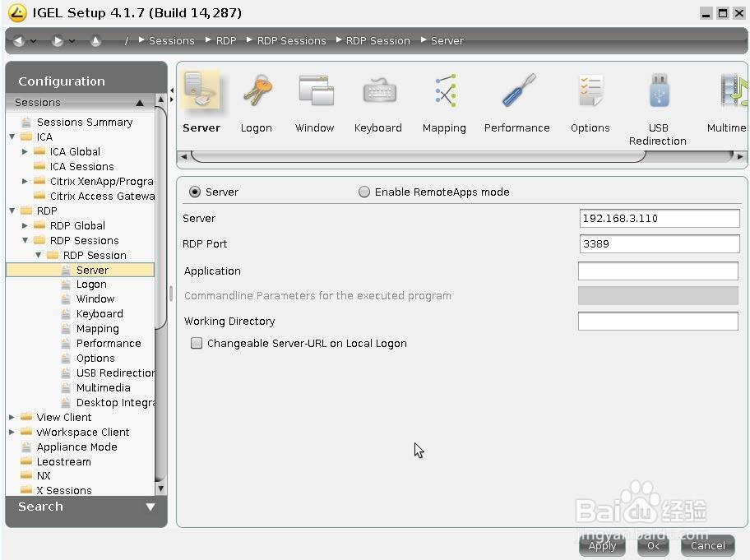Open the Mapping settings icon
This screenshot has height=560, width=750.
(x=445, y=90)
